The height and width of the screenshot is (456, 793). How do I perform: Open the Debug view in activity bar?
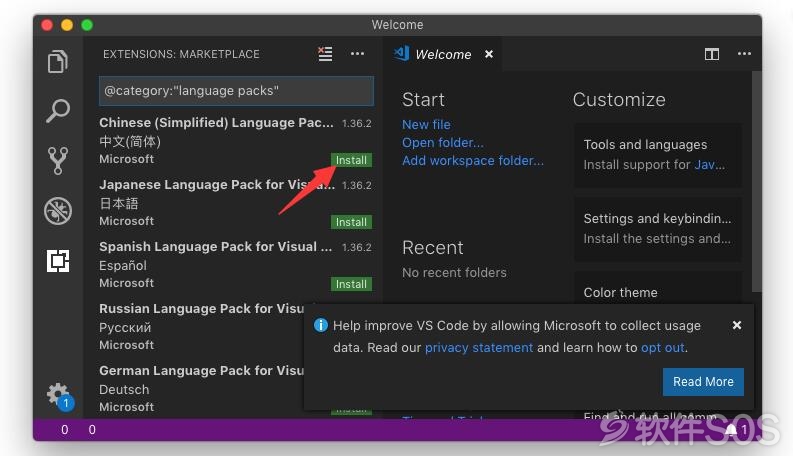tap(58, 211)
